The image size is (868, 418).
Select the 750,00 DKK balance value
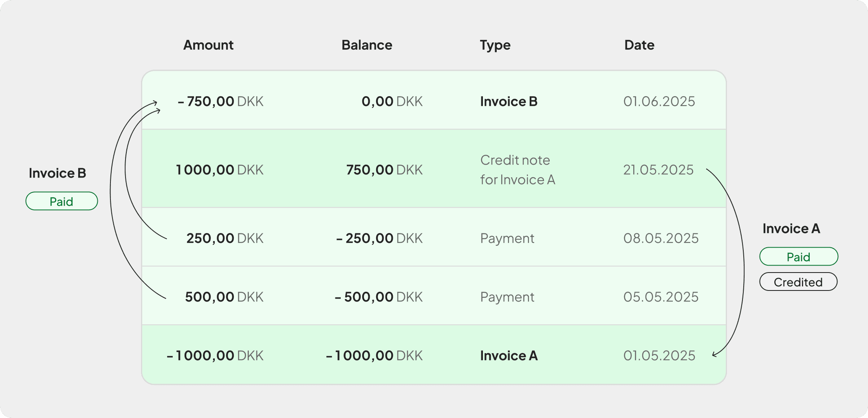coord(384,170)
